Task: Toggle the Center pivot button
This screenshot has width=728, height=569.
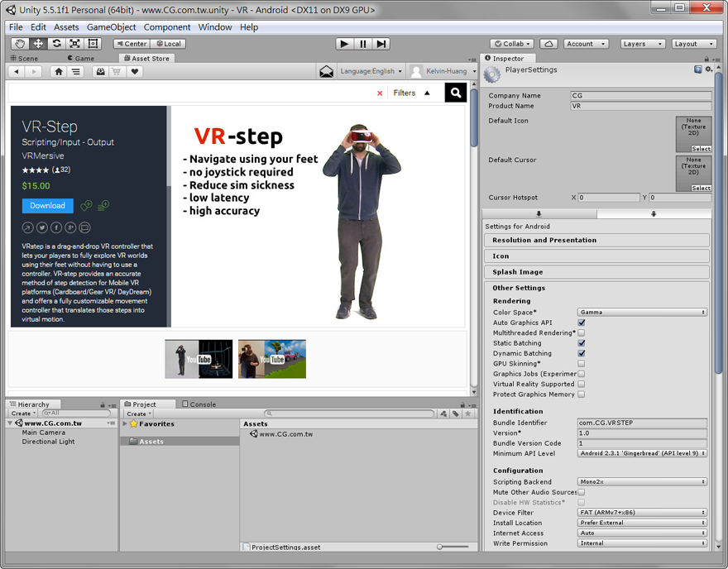Action: [132, 44]
